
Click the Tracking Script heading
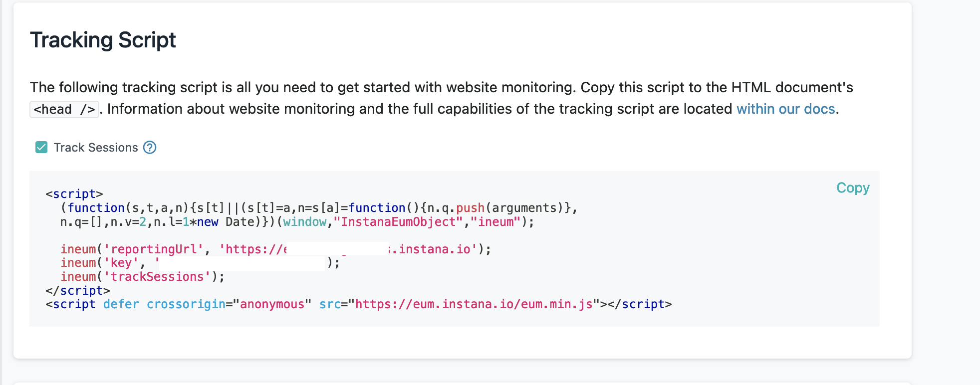click(103, 40)
